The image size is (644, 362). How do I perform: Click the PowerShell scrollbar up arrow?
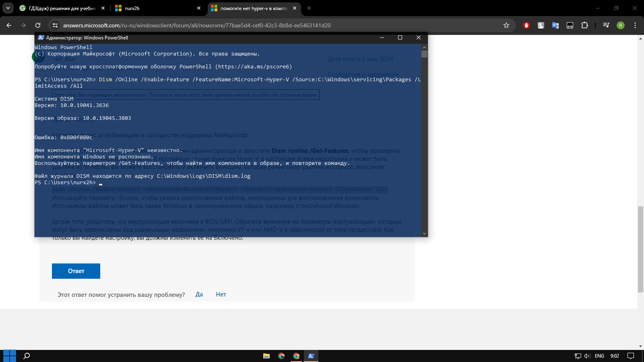pos(424,47)
